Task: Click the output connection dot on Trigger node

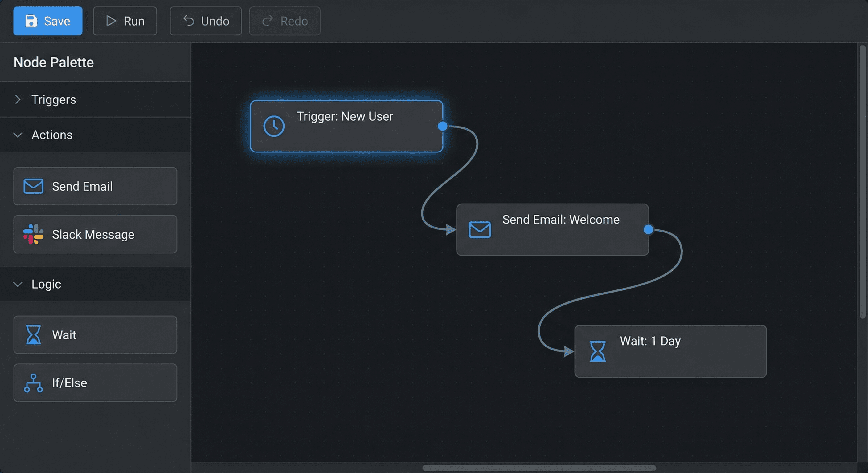Action: tap(442, 126)
